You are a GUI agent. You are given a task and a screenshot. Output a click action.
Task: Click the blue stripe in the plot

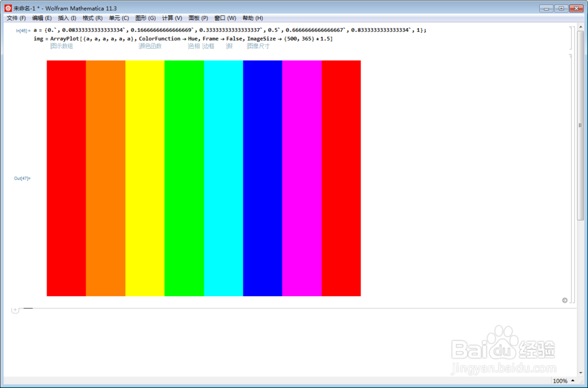coord(262,178)
